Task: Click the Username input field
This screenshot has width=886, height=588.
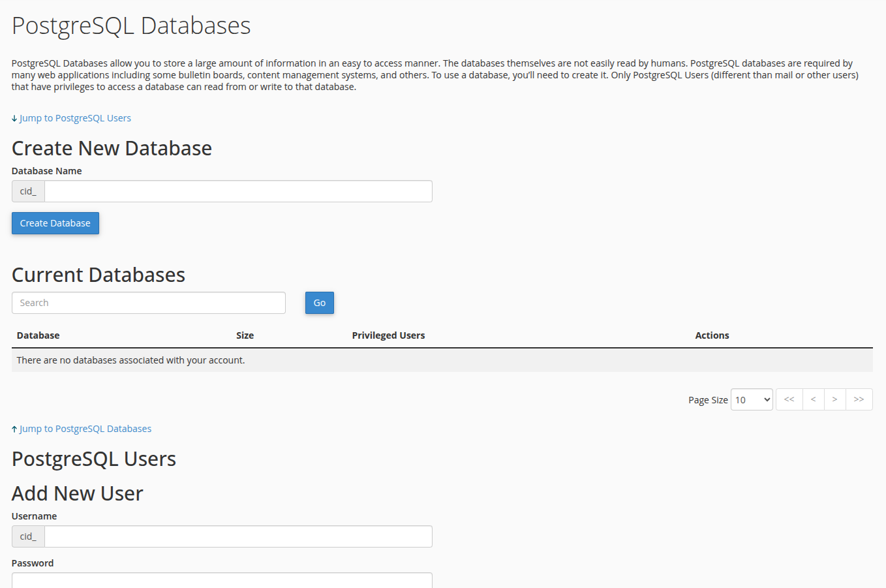Action: click(238, 536)
